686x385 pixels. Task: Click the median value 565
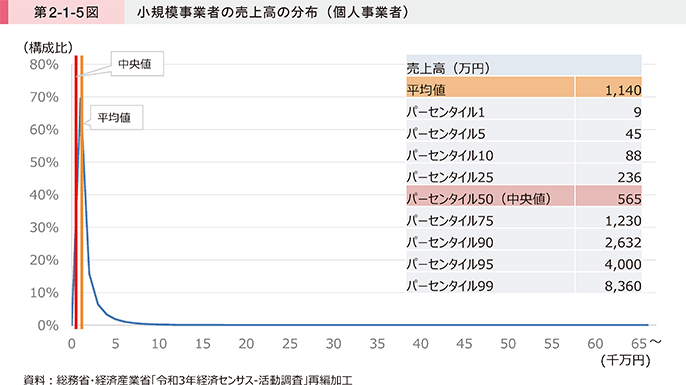630,199
